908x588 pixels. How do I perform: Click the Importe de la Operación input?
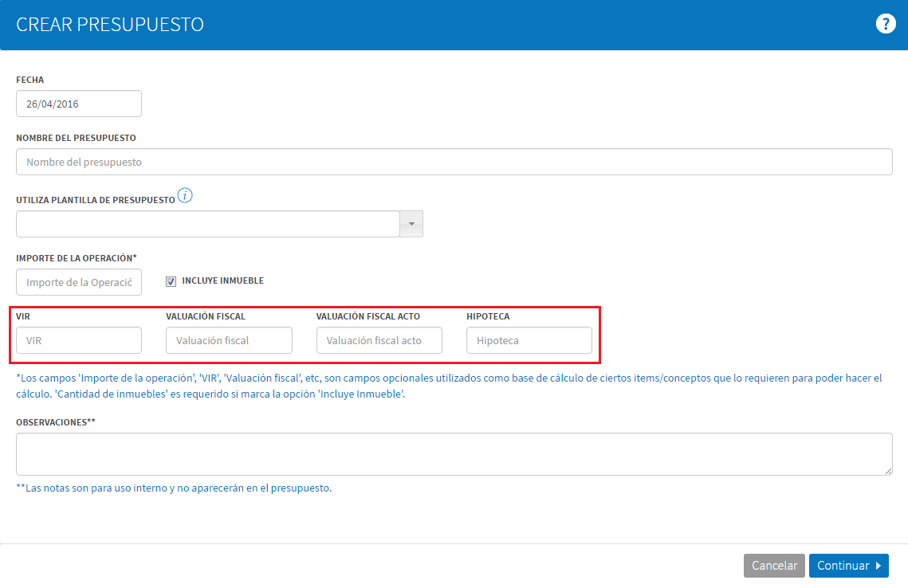coord(79,282)
